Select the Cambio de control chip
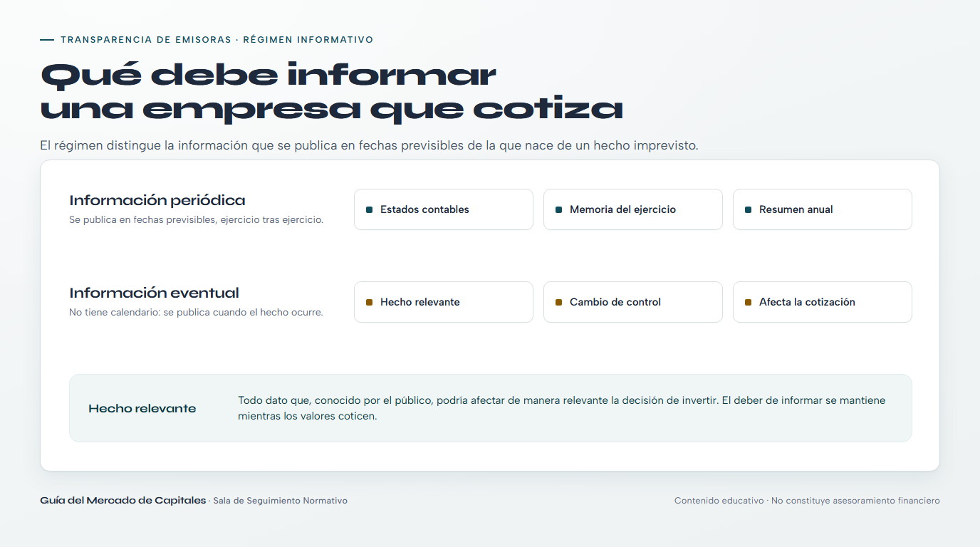Screen dimensions: 980x547 pyautogui.click(x=632, y=302)
